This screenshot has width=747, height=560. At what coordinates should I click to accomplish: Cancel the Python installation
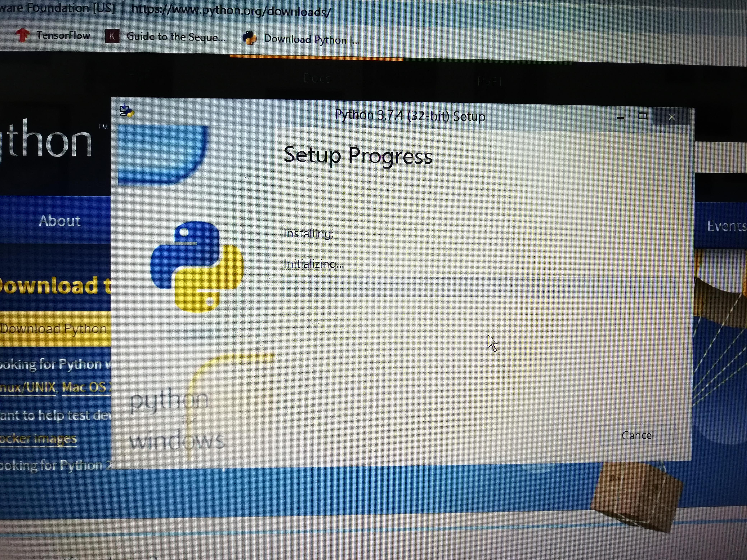point(638,435)
